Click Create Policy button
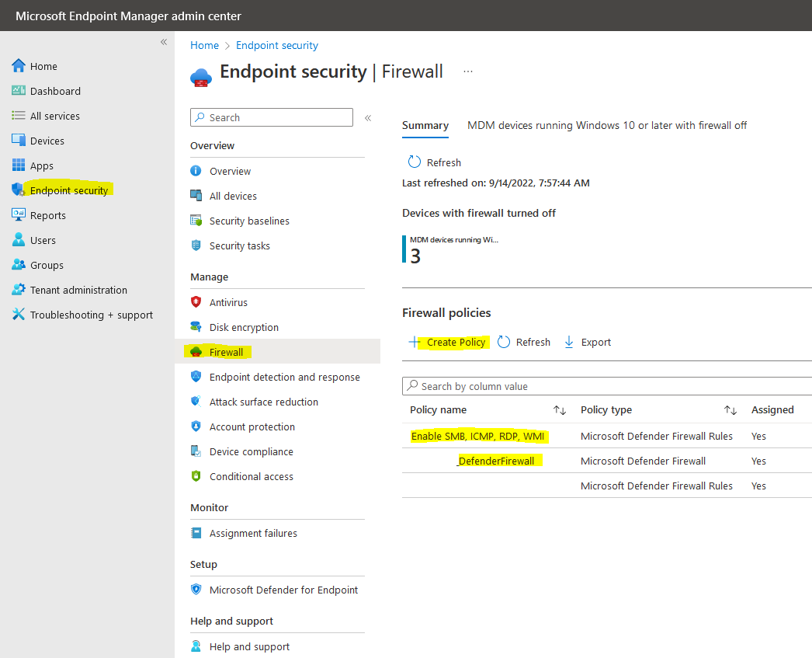This screenshot has width=812, height=658. (x=447, y=342)
